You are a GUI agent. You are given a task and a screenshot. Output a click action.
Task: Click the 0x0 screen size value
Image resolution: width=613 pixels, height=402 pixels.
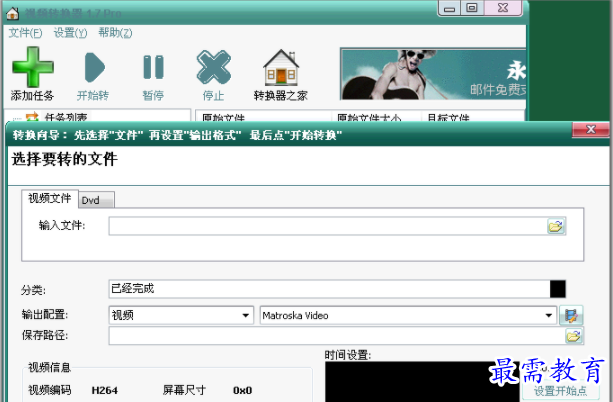pyautogui.click(x=242, y=390)
